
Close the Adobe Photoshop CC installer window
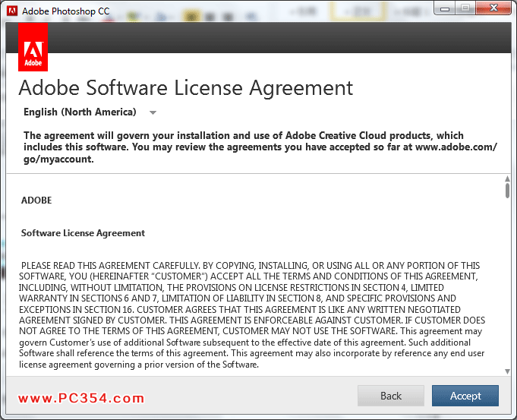tap(493, 9)
